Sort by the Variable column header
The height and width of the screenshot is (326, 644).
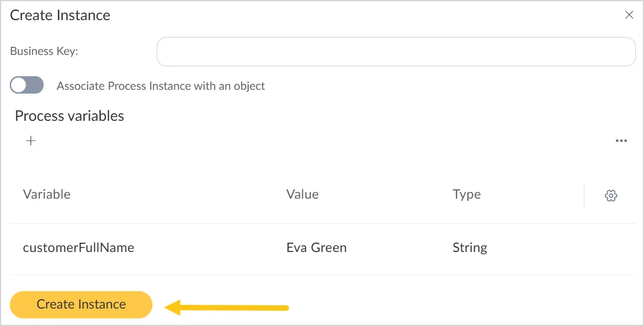pyautogui.click(x=46, y=194)
